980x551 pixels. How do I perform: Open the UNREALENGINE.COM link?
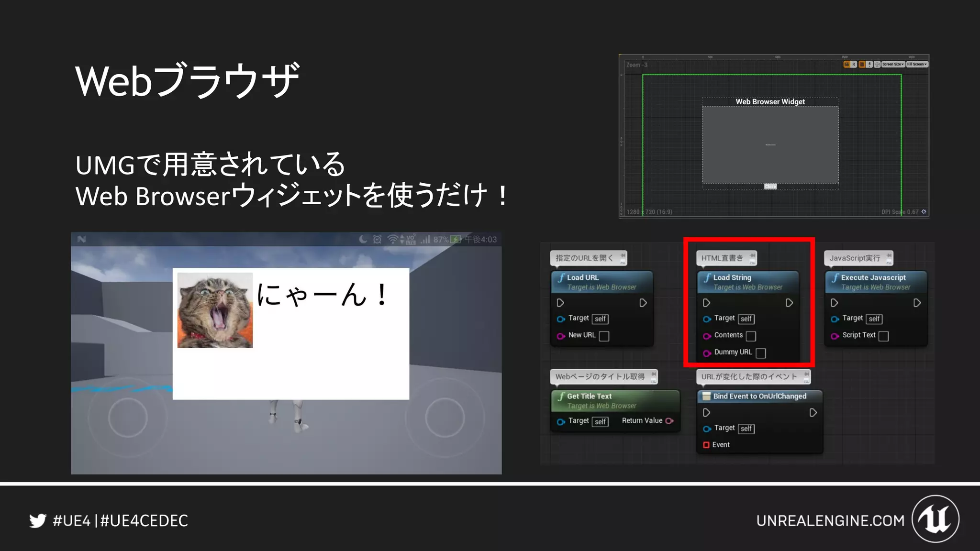[831, 520]
